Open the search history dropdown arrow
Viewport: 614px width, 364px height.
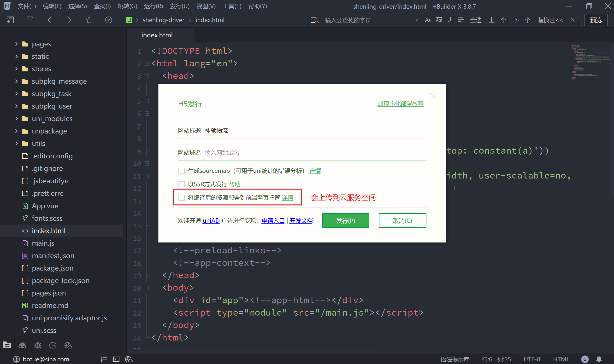416,20
